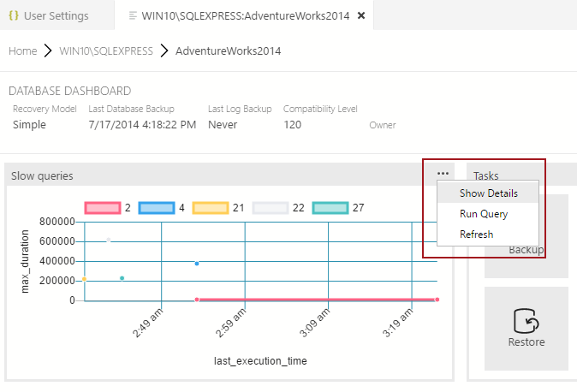577x392 pixels.
Task: Navigate to WIN10\SQLEXPRESS breadcrumb
Action: coord(106,50)
